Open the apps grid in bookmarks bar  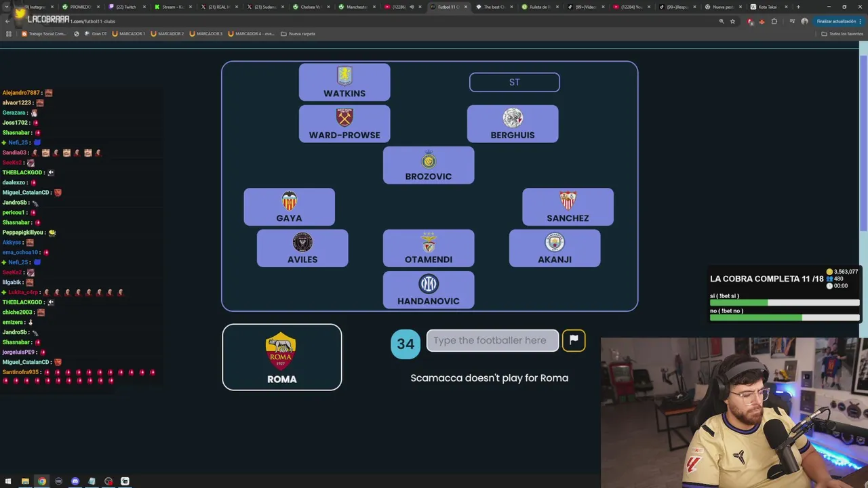tap(8, 33)
